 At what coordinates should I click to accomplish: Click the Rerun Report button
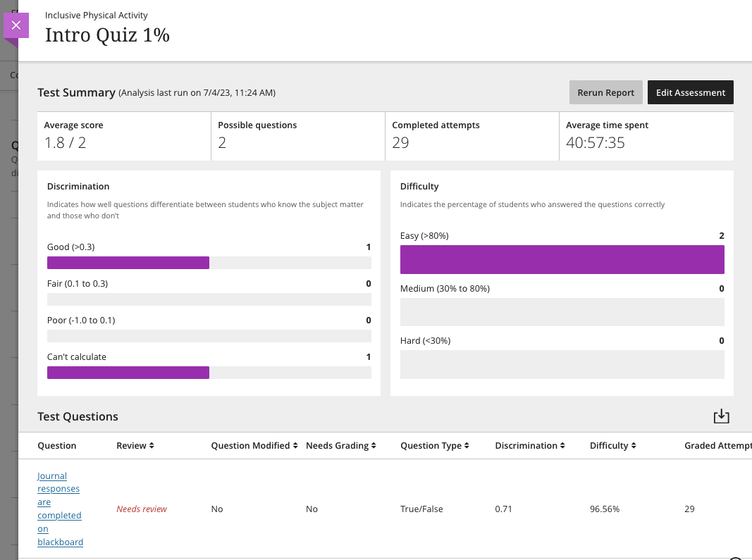[605, 92]
